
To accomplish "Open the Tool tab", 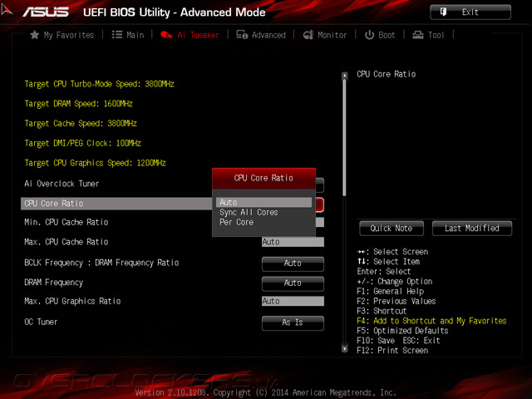I will [429, 35].
